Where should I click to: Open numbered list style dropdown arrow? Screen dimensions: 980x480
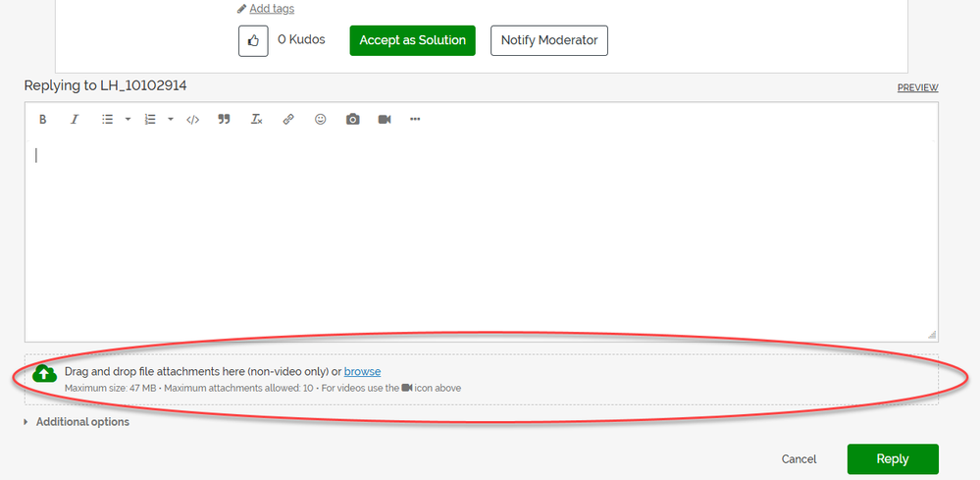pyautogui.click(x=170, y=120)
